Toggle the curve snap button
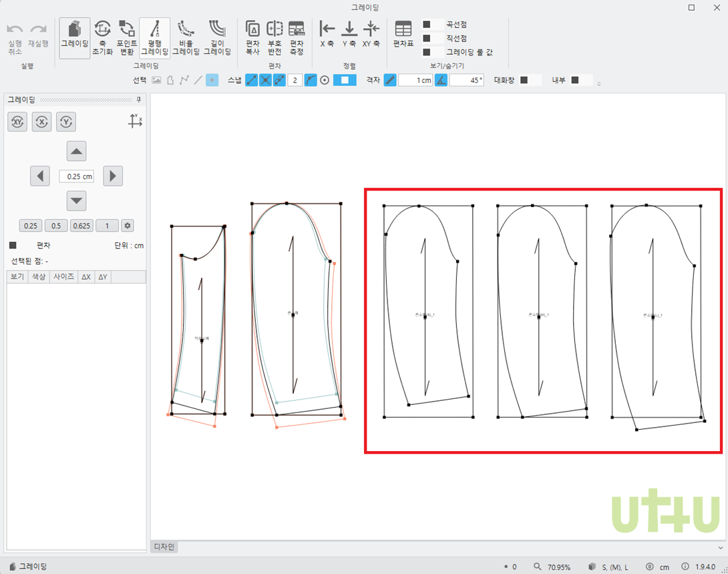This screenshot has height=574, width=728. click(x=311, y=80)
